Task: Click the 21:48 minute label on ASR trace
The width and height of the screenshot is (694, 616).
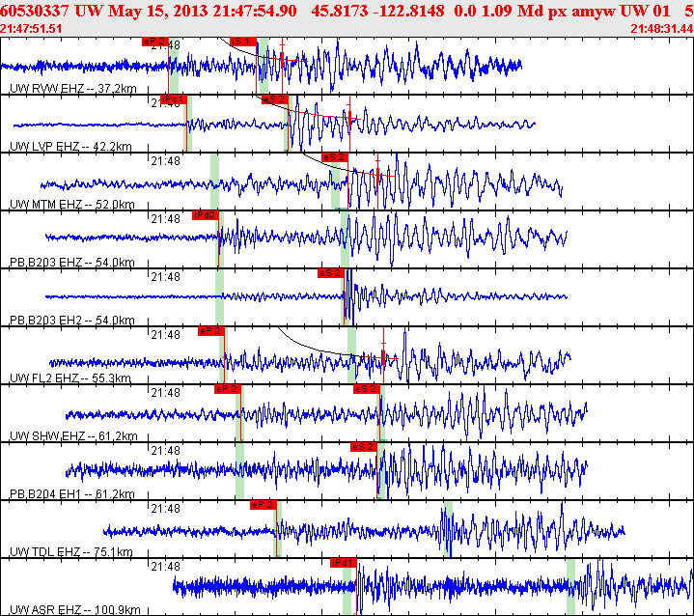Action: click(165, 568)
